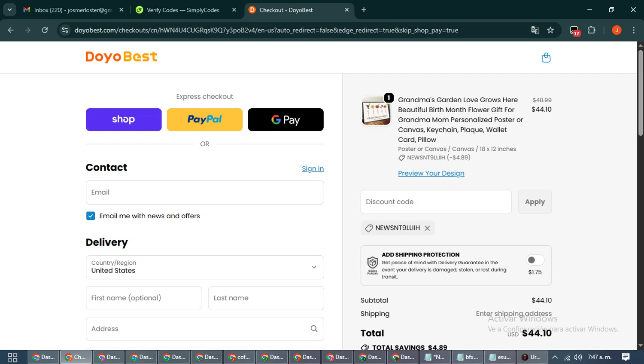Focus the Last name field

[x=266, y=298]
